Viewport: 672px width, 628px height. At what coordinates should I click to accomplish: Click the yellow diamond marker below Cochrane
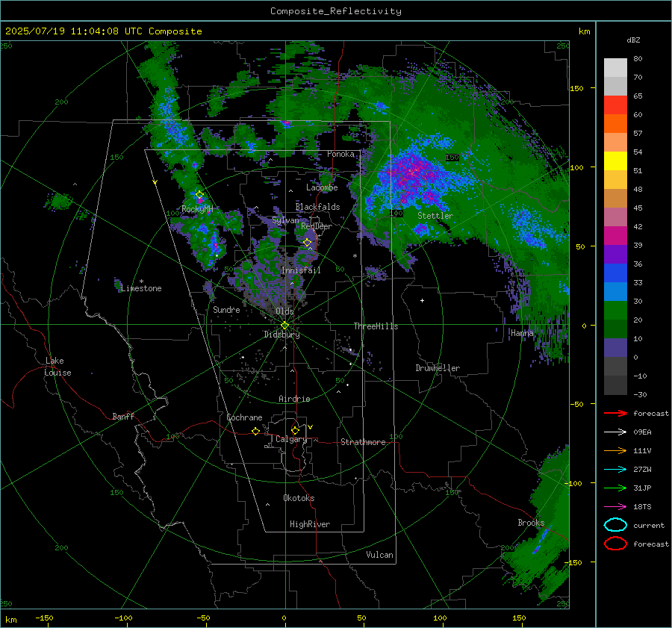(x=256, y=431)
